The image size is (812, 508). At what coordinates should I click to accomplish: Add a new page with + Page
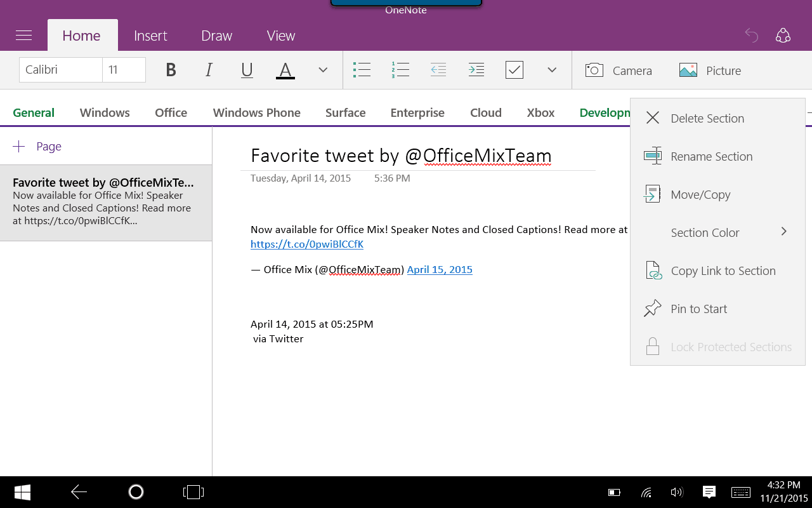point(37,147)
